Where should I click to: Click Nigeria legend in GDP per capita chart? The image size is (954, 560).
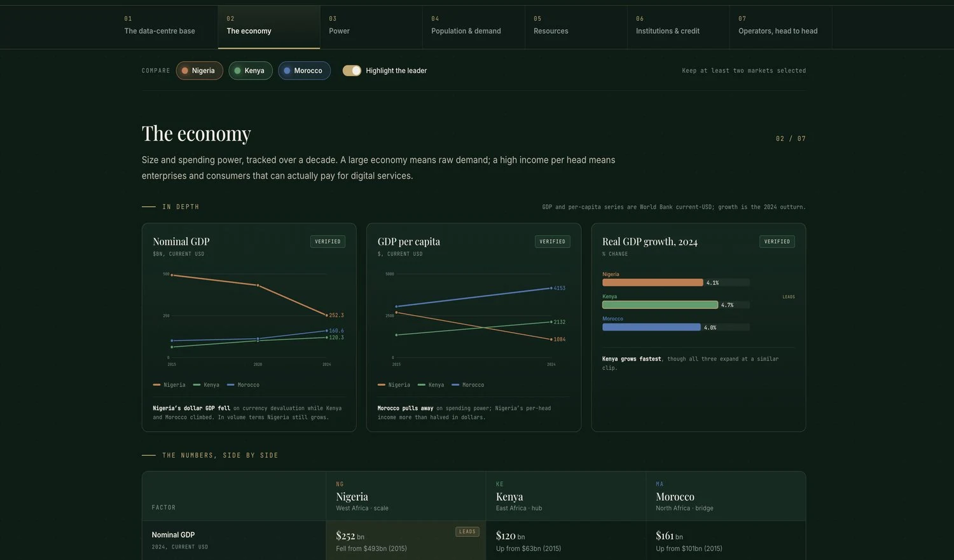(394, 385)
